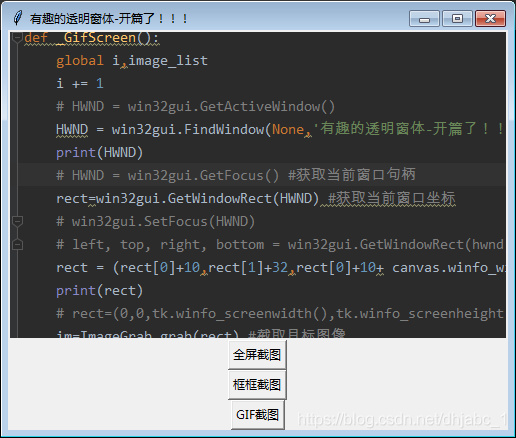Toggle fold marker beside SetFocus comment line
The image size is (516, 438).
pos(17,221)
